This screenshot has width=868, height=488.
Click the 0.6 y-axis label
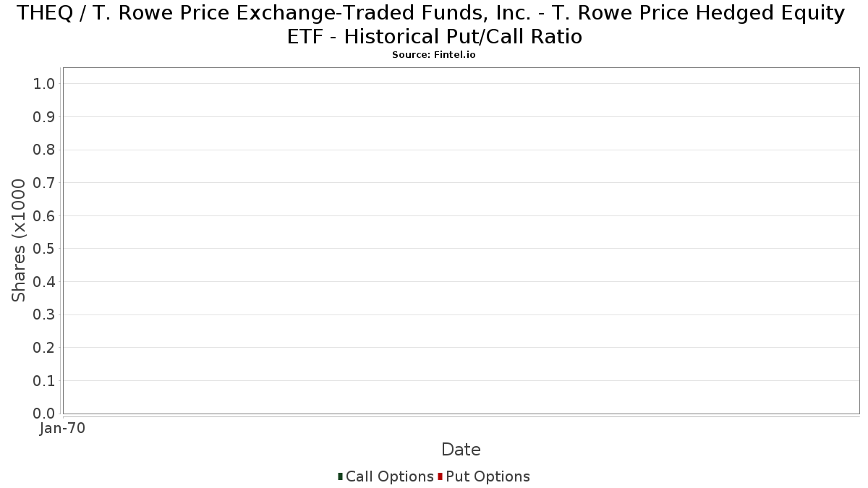pyautogui.click(x=44, y=216)
